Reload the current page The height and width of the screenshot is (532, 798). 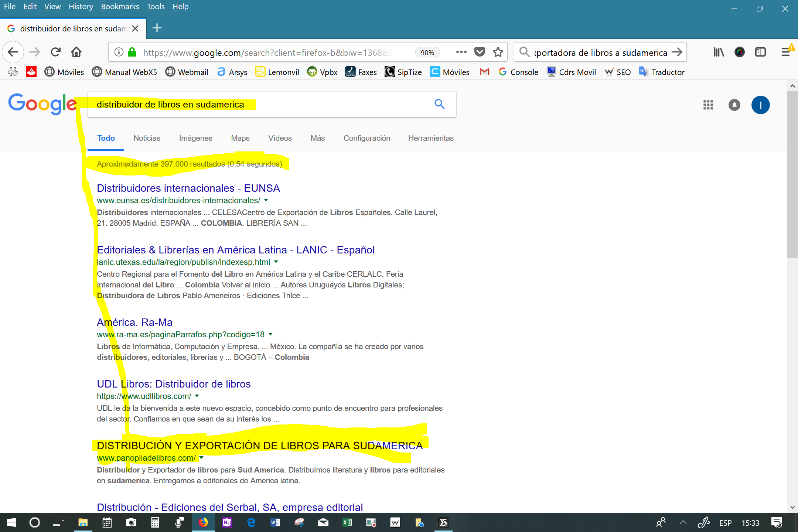56,52
